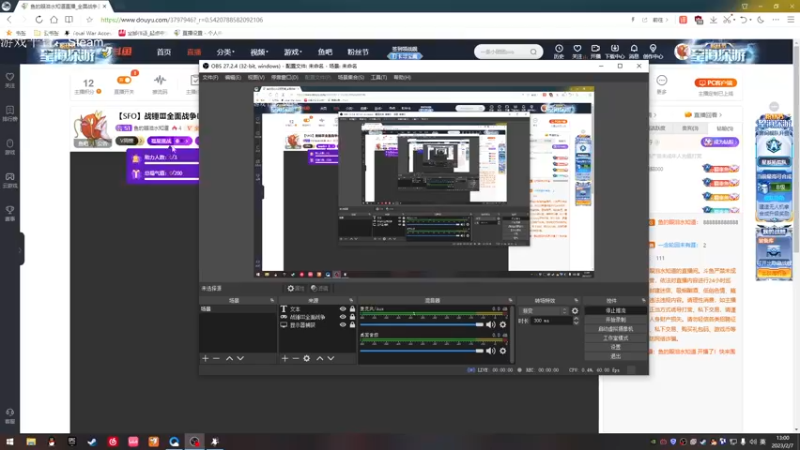
Task: Open OBS 帮助(H) menu
Action: tap(402, 78)
